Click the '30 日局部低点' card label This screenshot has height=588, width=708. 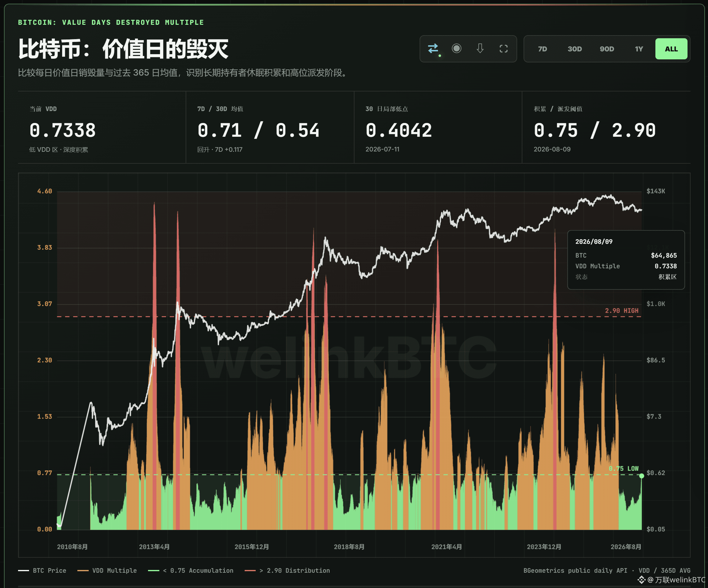tap(387, 109)
